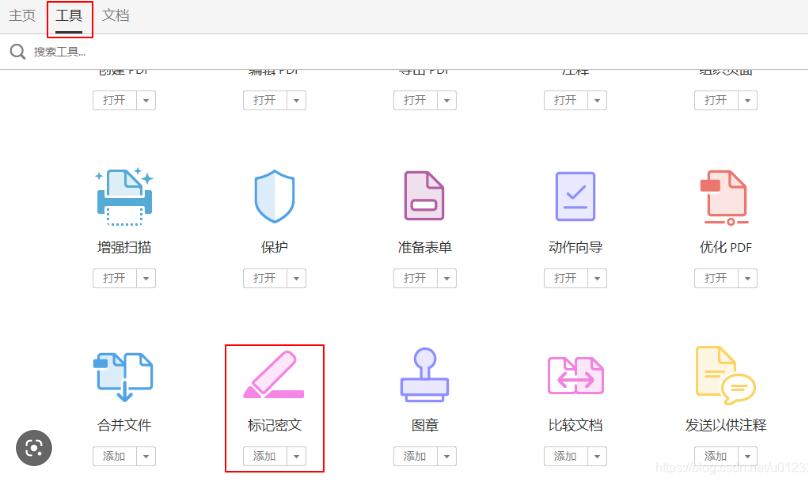The image size is (808, 488).
Task: Expand the dropdown arrow beside 导出 PDF 打开
Action: pyautogui.click(x=447, y=100)
